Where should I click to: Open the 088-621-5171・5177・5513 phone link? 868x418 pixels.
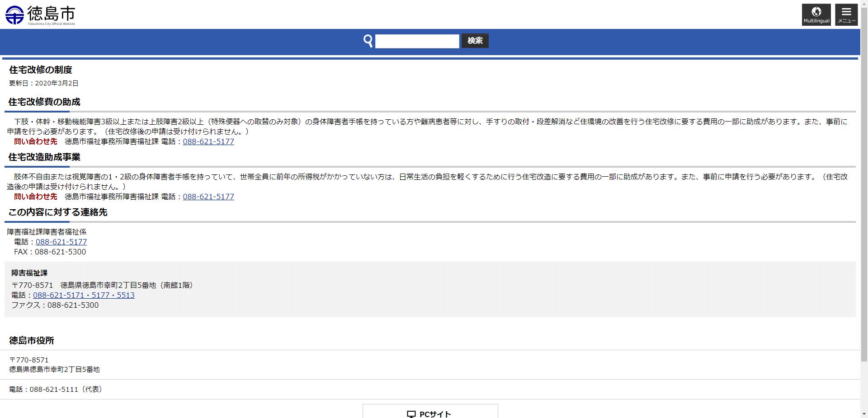tap(84, 295)
